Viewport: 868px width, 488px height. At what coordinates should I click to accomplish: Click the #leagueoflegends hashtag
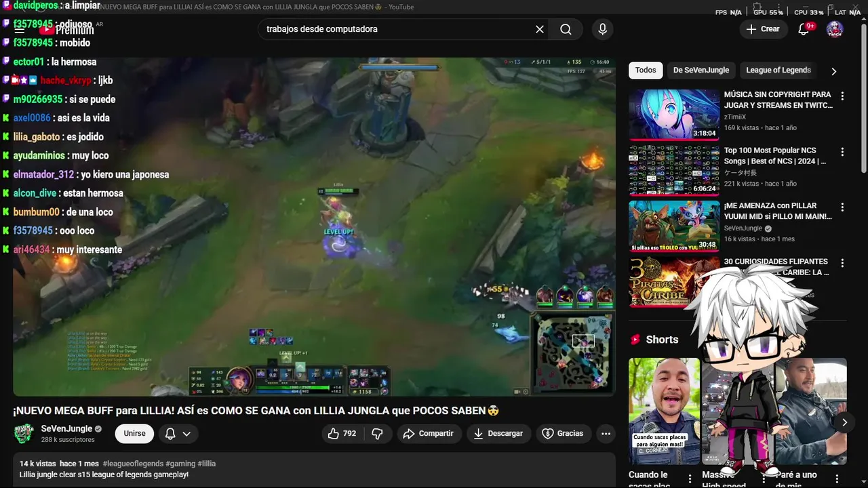pyautogui.click(x=133, y=464)
